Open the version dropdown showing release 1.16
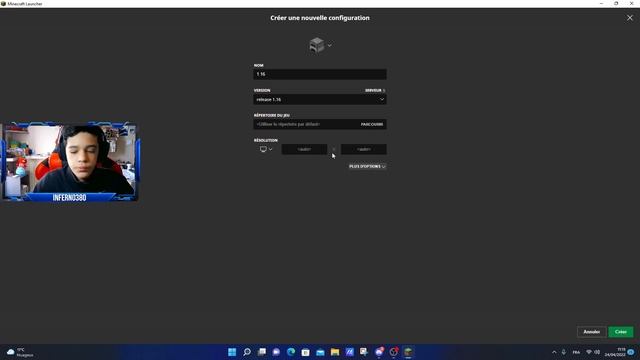 pyautogui.click(x=320, y=100)
